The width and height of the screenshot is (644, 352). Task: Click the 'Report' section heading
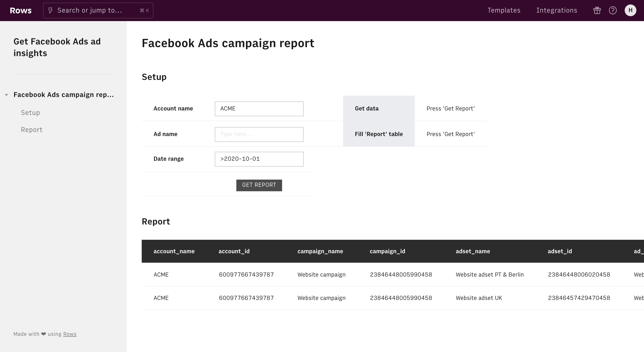156,222
